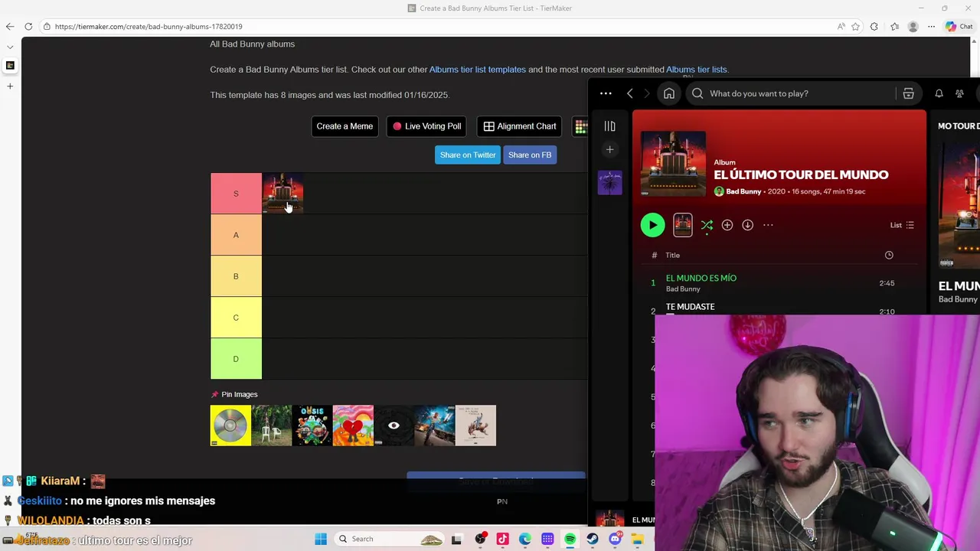Image resolution: width=980 pixels, height=551 pixels.
Task: Toggle shuffle in Spotify album controls
Action: 707,225
